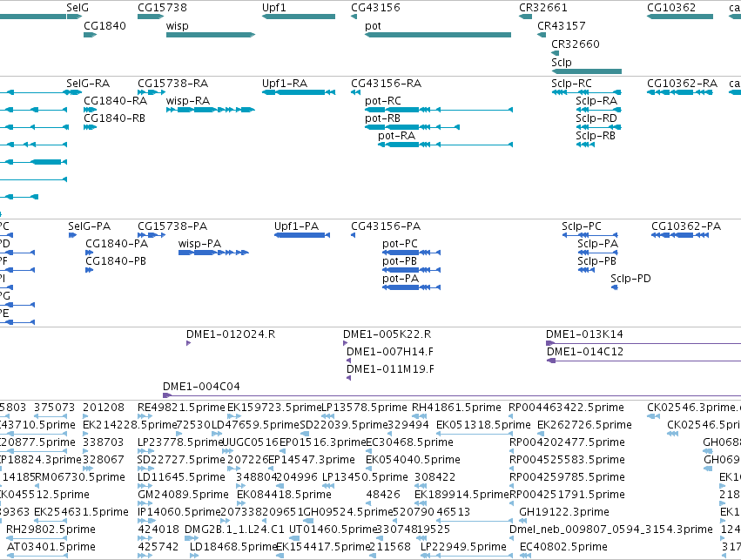Click EST RE49821.5prime label
Screen dimensions: 741x560
tap(181, 408)
